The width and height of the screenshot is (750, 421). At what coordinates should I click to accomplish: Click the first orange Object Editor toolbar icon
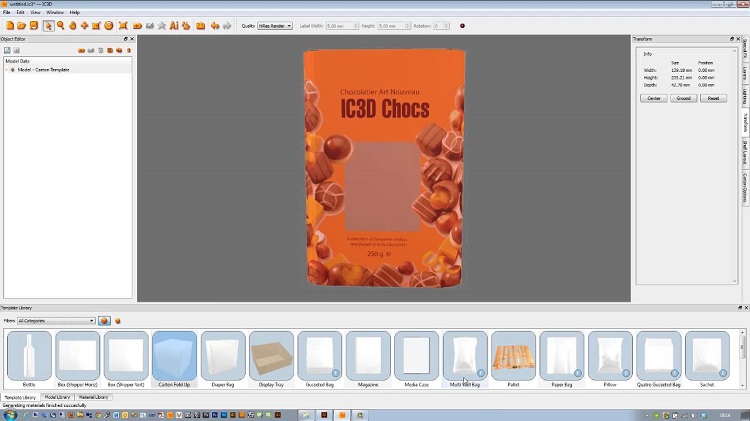point(81,50)
